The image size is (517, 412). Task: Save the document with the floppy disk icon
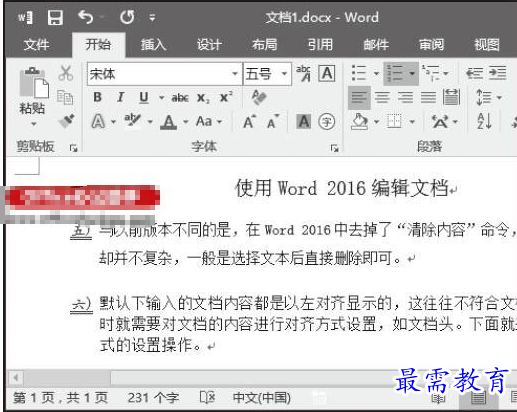55,17
